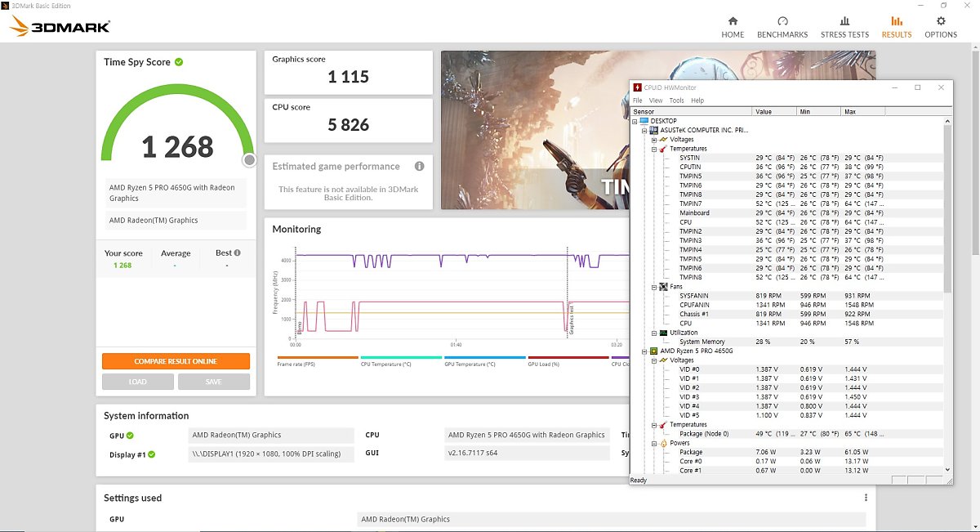Click the Utilization icon in HWMonitor
The height and width of the screenshot is (532, 980).
[663, 333]
